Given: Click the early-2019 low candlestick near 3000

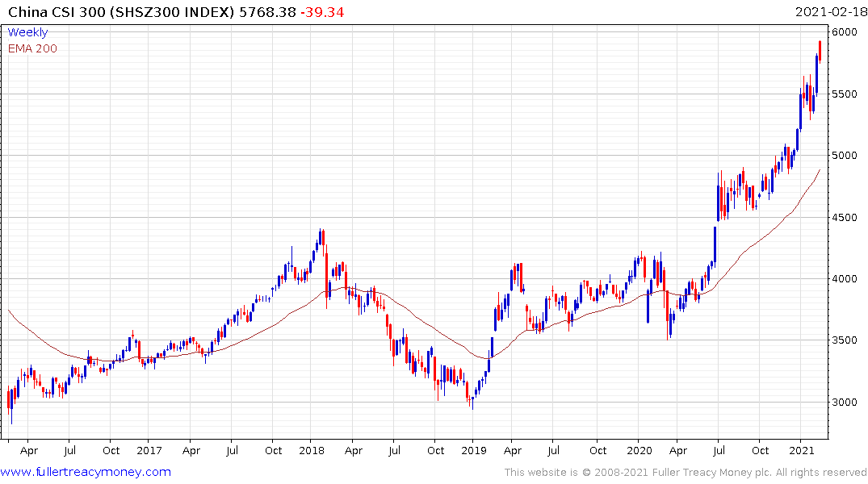Looking at the screenshot, I should point(472,400).
